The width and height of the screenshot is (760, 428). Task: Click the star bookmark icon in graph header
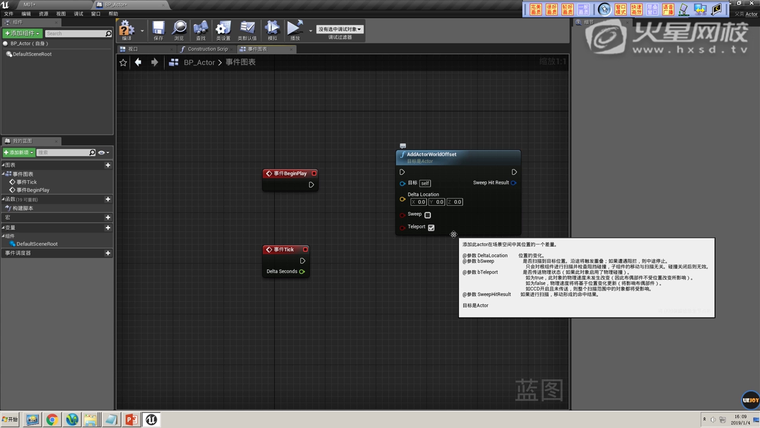pyautogui.click(x=124, y=62)
